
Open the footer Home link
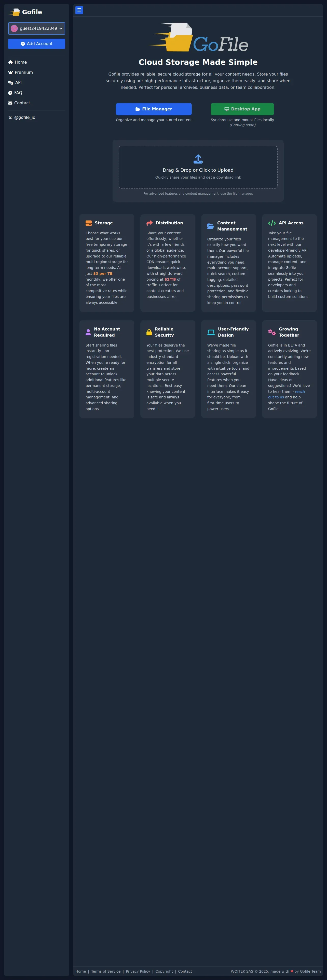[81, 972]
